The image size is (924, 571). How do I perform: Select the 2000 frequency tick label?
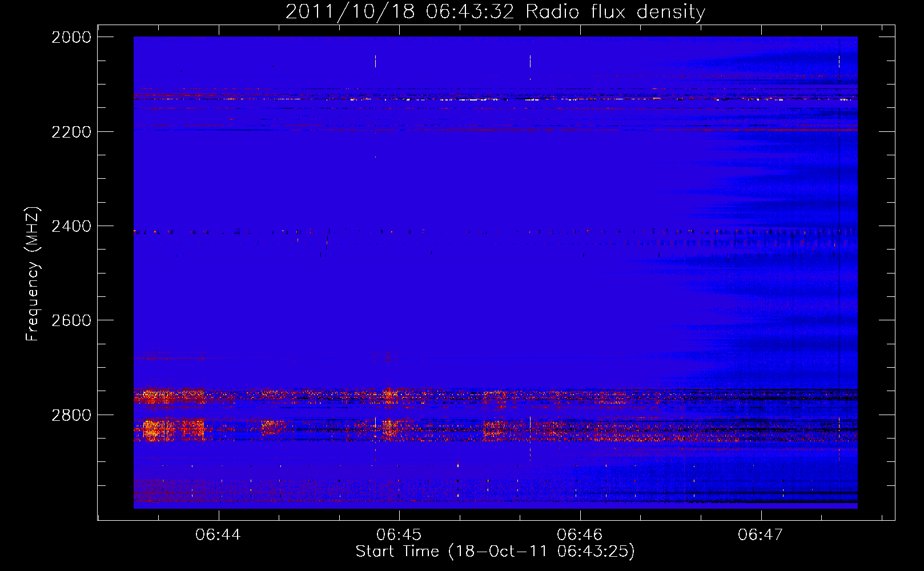[71, 37]
